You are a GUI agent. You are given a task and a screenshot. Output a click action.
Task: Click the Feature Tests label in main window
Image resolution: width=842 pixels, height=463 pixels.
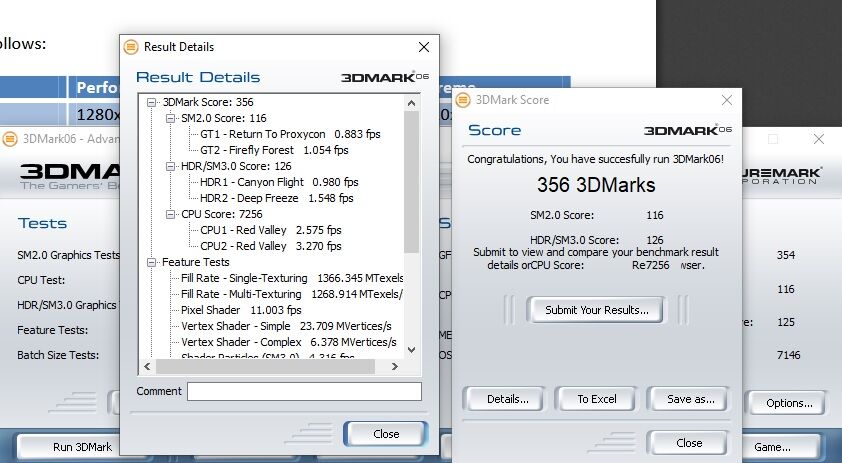53,330
